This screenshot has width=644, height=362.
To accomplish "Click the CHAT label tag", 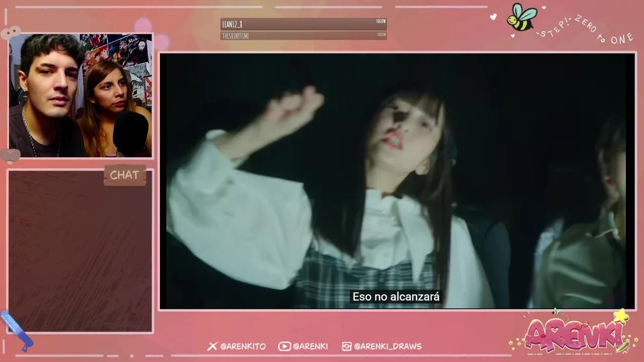I will (125, 175).
